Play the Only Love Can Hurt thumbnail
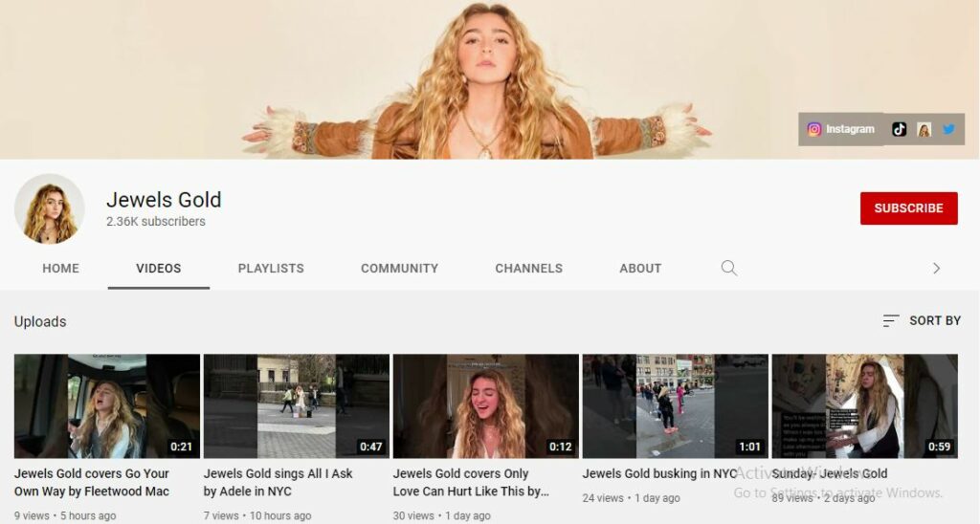Screen dimensions: 980x524 [x=485, y=406]
